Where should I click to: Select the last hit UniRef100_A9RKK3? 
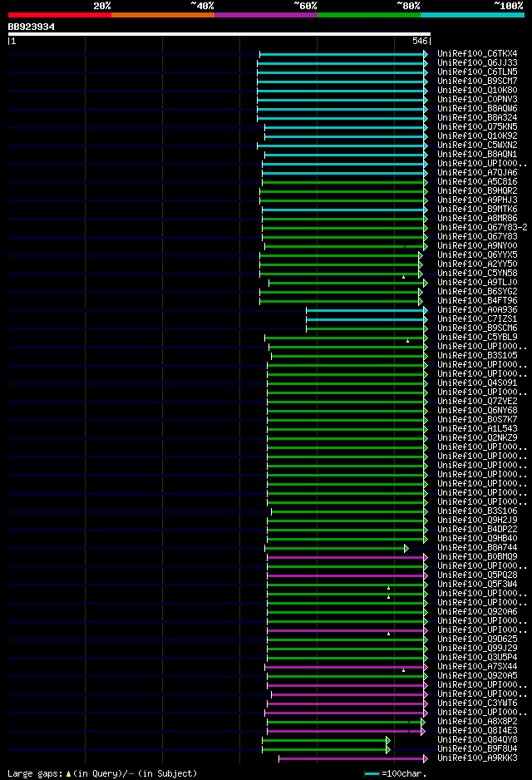click(477, 758)
